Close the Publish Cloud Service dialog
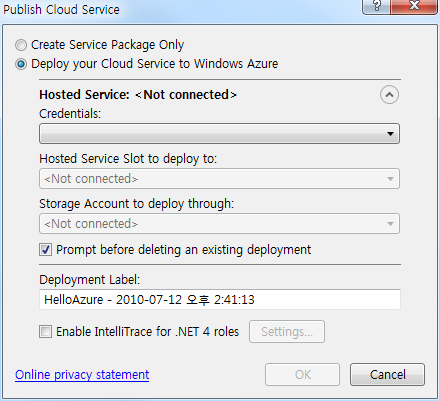 point(414,6)
